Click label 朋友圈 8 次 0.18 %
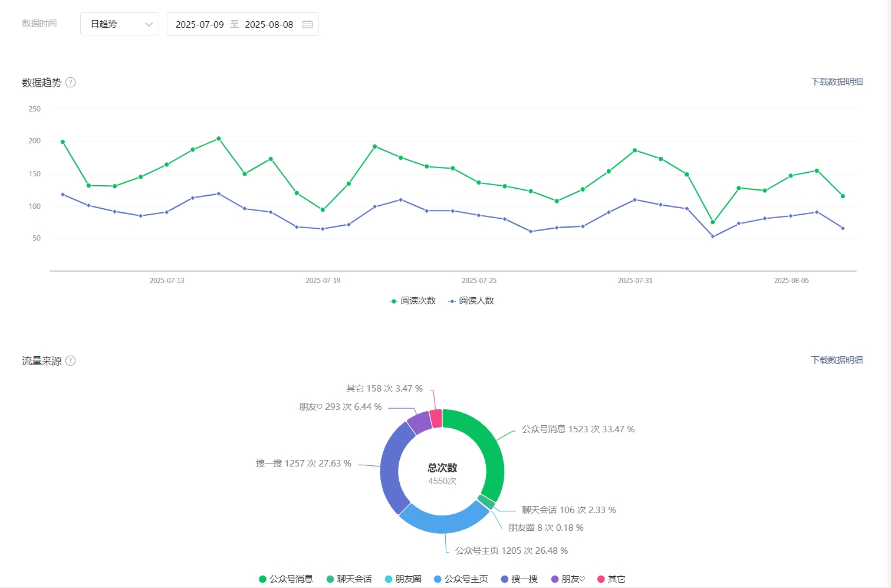 (x=546, y=528)
